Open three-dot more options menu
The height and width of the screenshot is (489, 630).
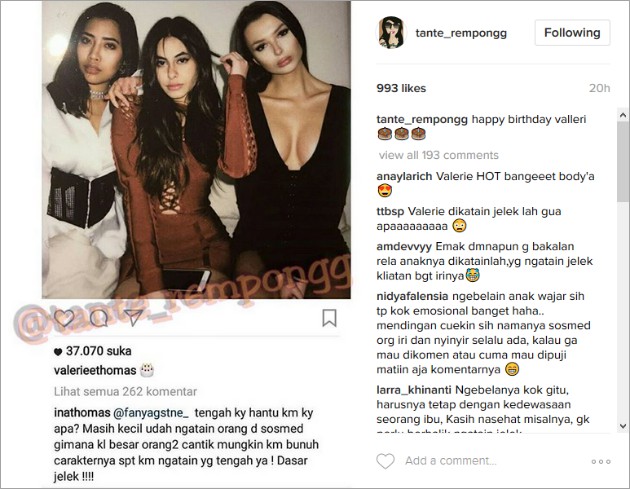point(601,462)
